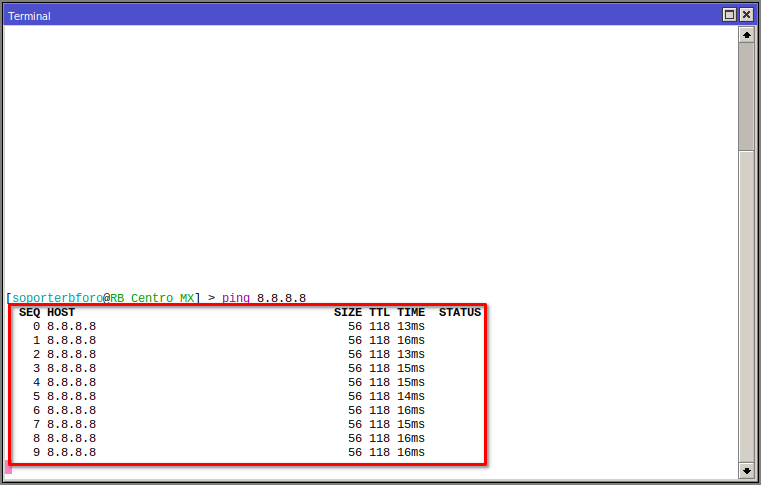Click 'RB Centro MX' router name

[x=152, y=299]
